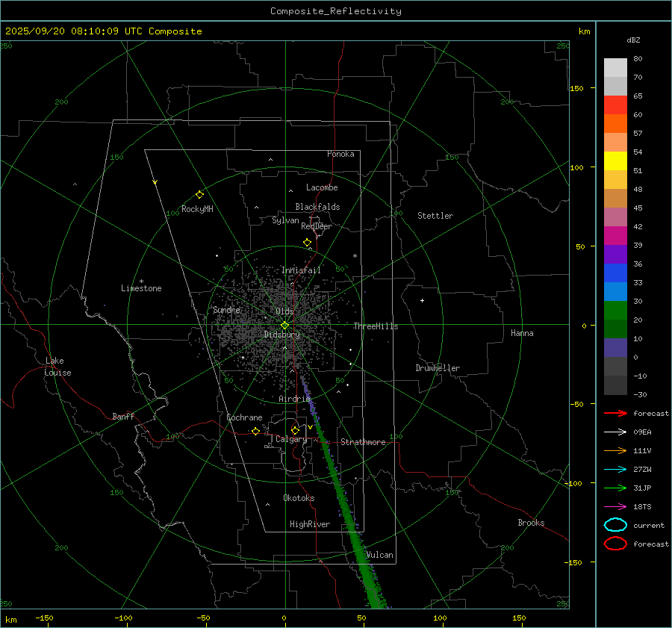Select the yellow 51-54 dBZ color swatch
The height and width of the screenshot is (628, 672).
pyautogui.click(x=615, y=161)
